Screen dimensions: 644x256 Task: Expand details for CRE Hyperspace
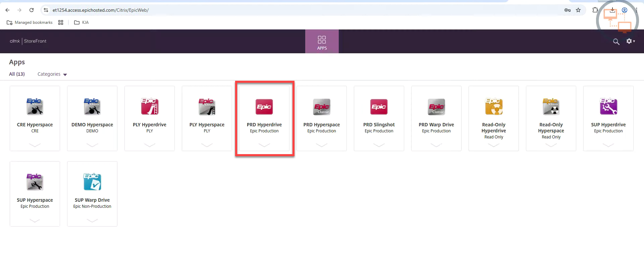click(35, 145)
